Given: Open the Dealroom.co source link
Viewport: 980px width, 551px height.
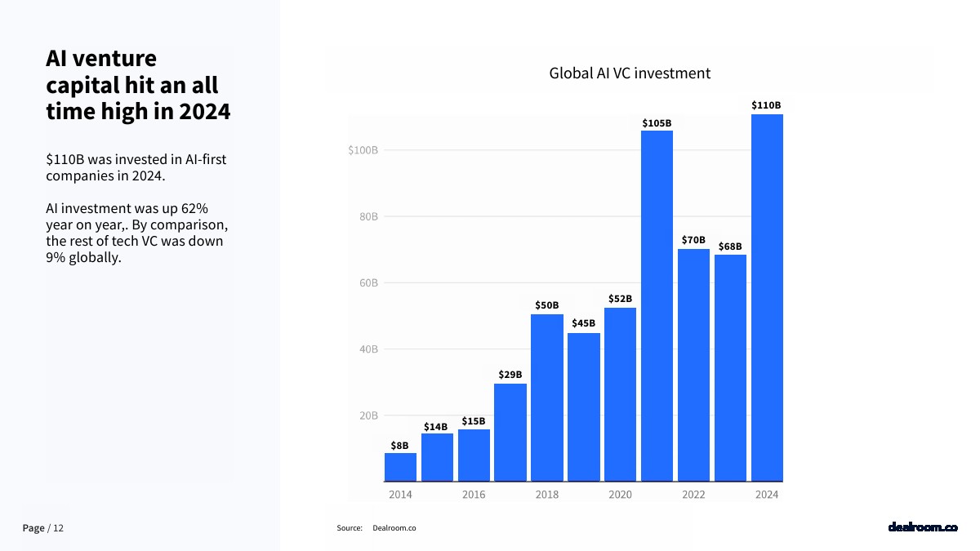Looking at the screenshot, I should click(394, 528).
